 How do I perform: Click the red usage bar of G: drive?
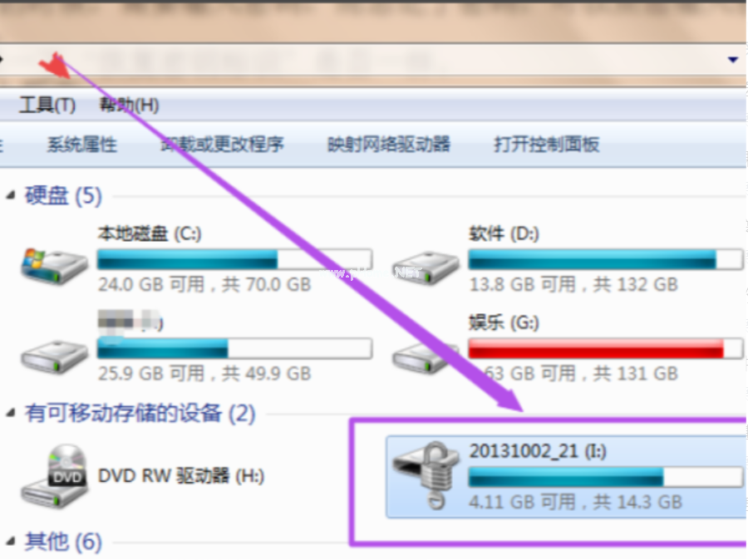click(605, 348)
